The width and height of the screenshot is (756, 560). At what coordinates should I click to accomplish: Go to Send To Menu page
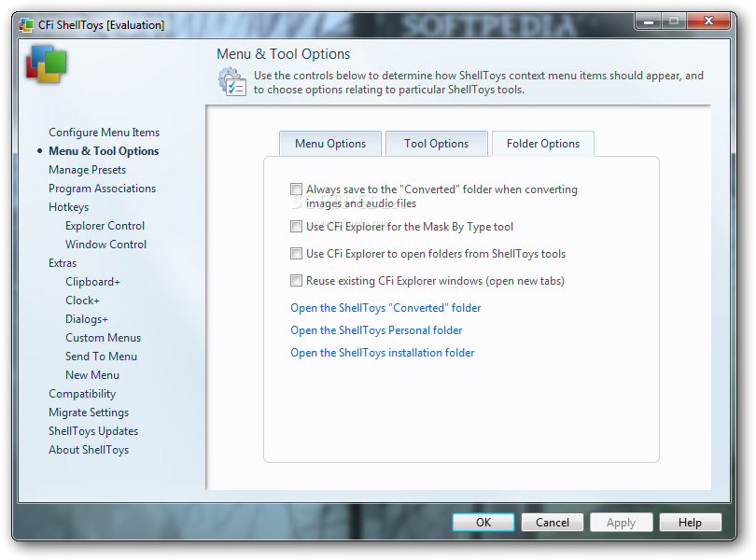pos(101,357)
